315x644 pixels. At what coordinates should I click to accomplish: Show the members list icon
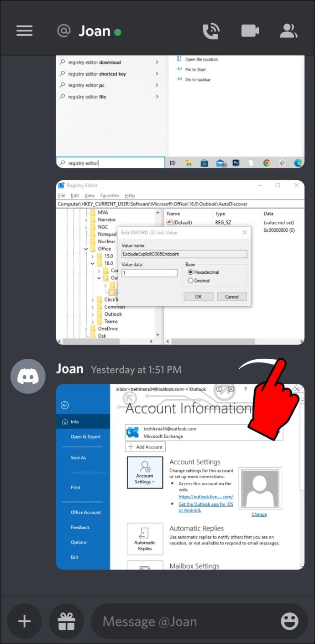pos(289,31)
